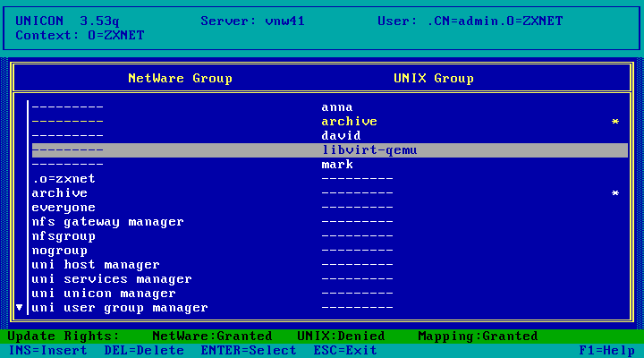Click the asterisk beside yellow archive row
Screen dimensions: 644x358
[x=615, y=122]
